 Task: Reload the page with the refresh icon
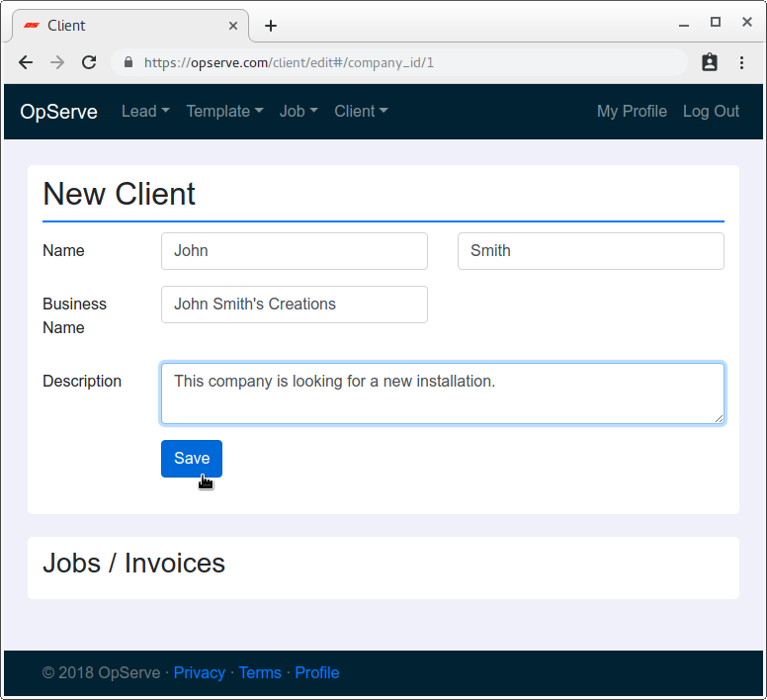click(x=89, y=62)
